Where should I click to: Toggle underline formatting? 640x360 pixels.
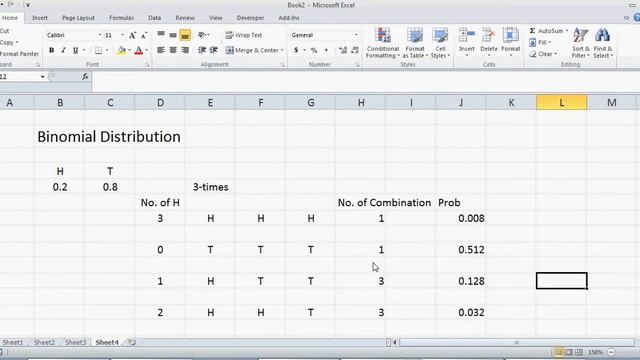tap(76, 50)
